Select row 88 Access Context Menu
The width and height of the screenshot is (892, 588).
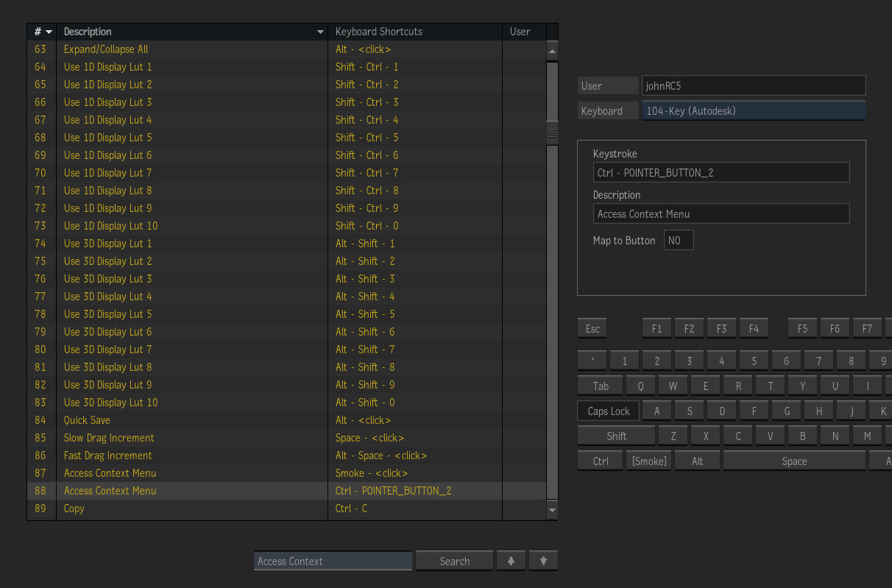[287, 491]
